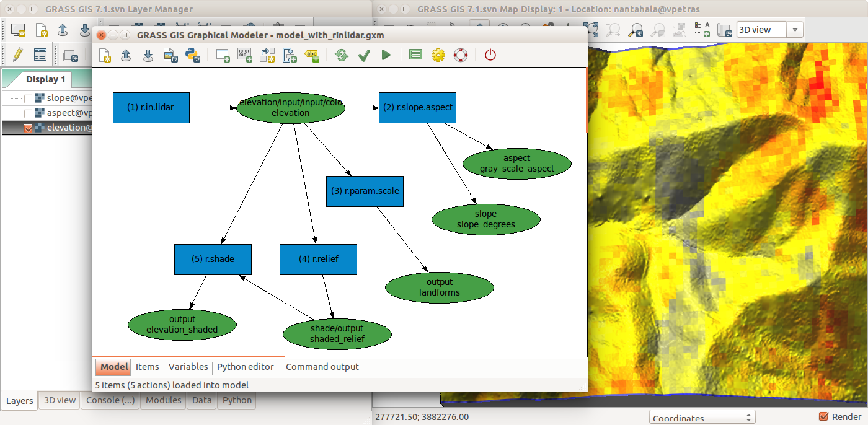Open model variables manager icon

pos(415,55)
